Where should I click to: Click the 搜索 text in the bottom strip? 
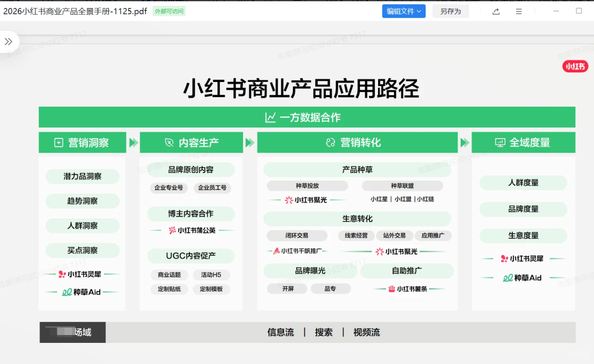324,332
